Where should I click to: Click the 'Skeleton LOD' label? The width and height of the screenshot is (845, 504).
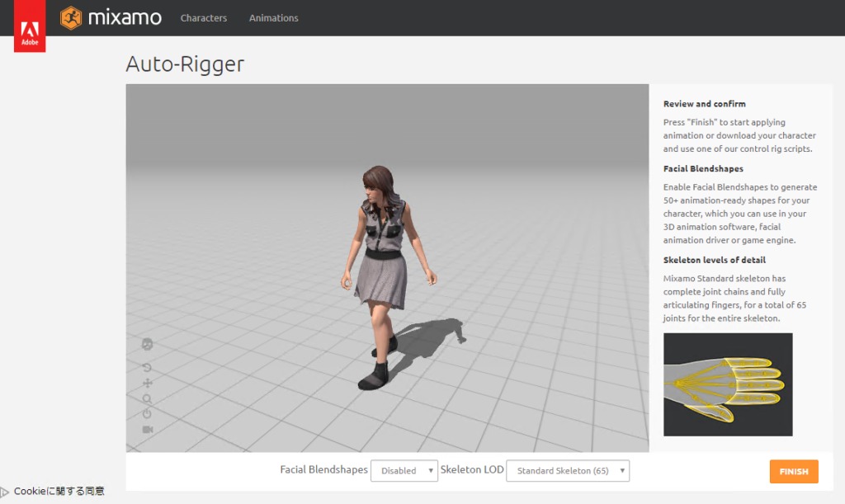coord(472,469)
